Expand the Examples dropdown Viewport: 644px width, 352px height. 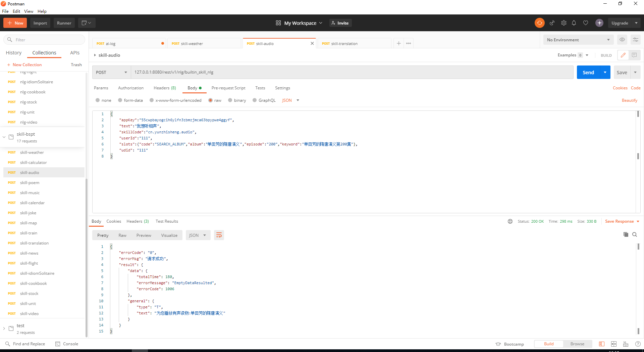tap(573, 55)
